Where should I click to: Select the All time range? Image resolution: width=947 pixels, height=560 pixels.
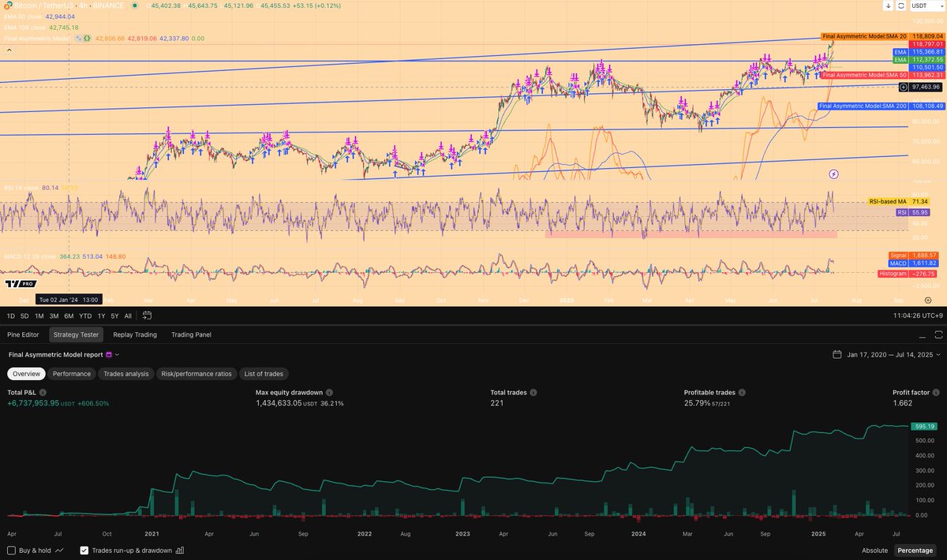(128, 315)
